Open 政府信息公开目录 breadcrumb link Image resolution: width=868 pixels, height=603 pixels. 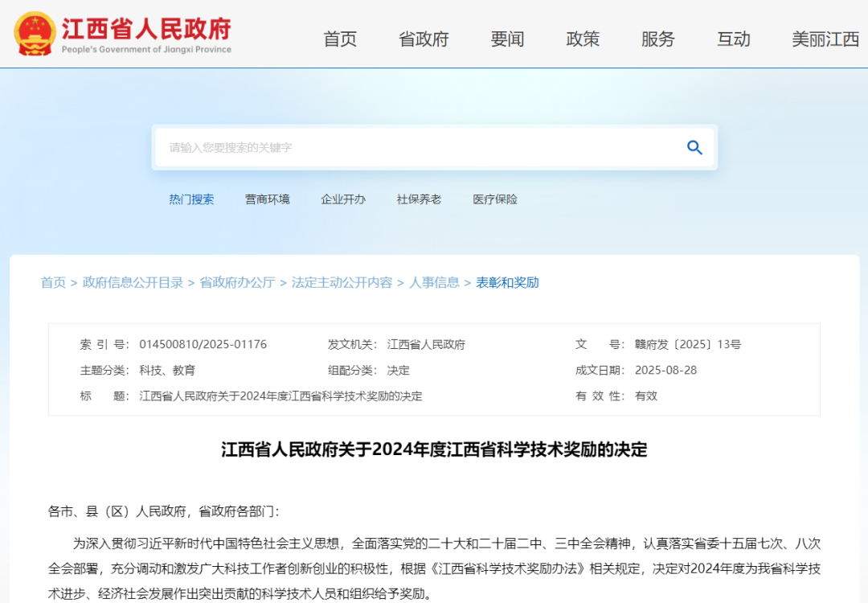[x=133, y=282]
